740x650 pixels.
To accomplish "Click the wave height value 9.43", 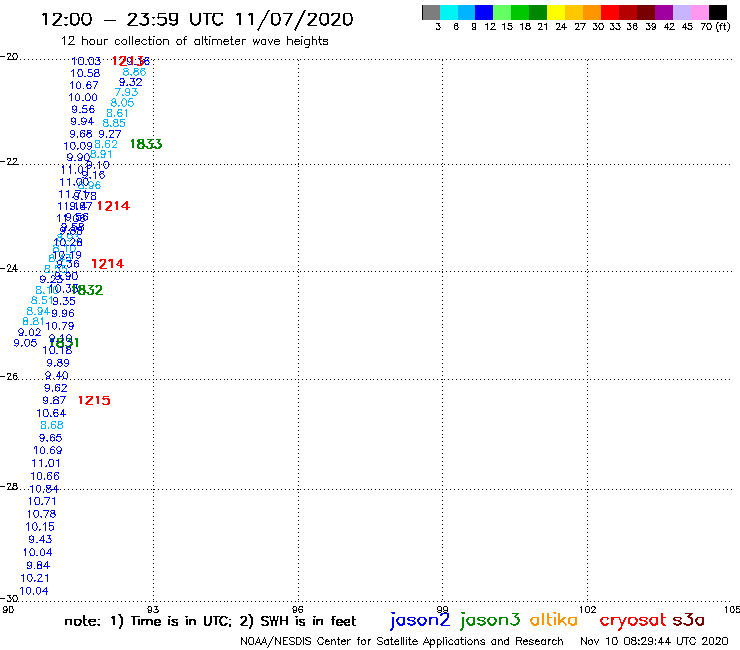I will pyautogui.click(x=40, y=540).
